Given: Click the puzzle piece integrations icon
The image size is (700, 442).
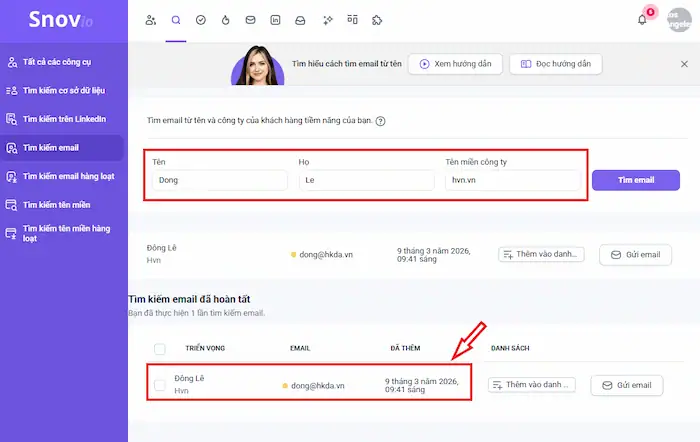Looking at the screenshot, I should coord(376,19).
